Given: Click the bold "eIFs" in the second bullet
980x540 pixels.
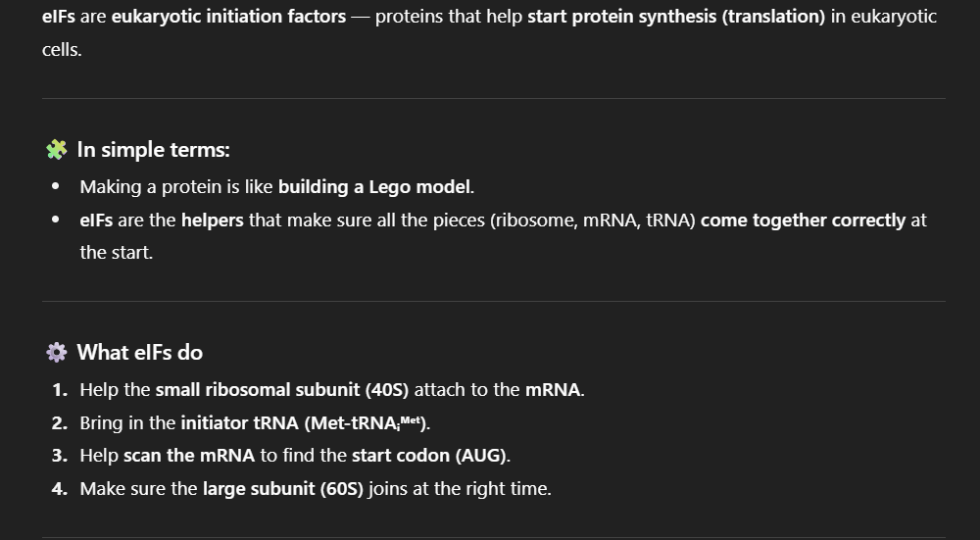Looking at the screenshot, I should tap(96, 221).
